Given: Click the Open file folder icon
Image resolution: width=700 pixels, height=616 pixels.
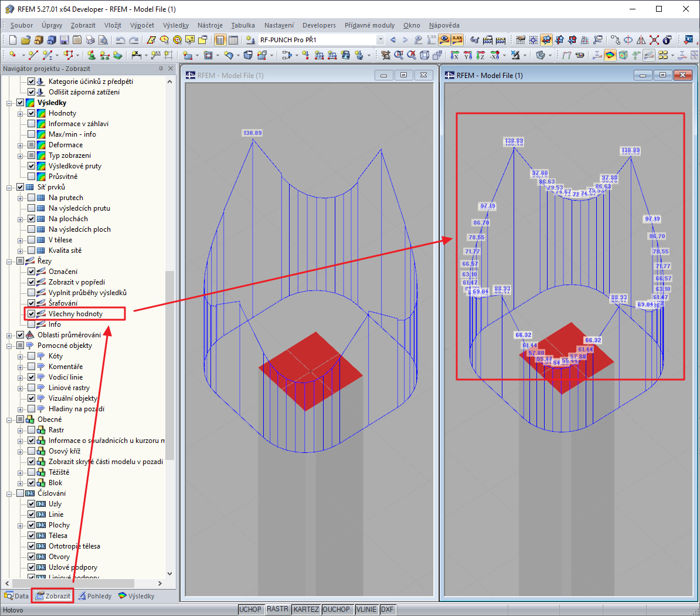Looking at the screenshot, I should pyautogui.click(x=26, y=40).
